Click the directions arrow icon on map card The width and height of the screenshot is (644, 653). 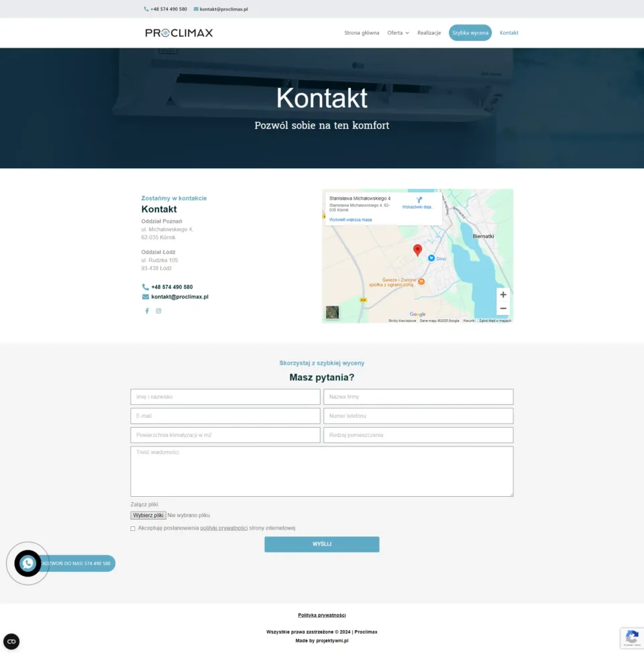(x=419, y=200)
